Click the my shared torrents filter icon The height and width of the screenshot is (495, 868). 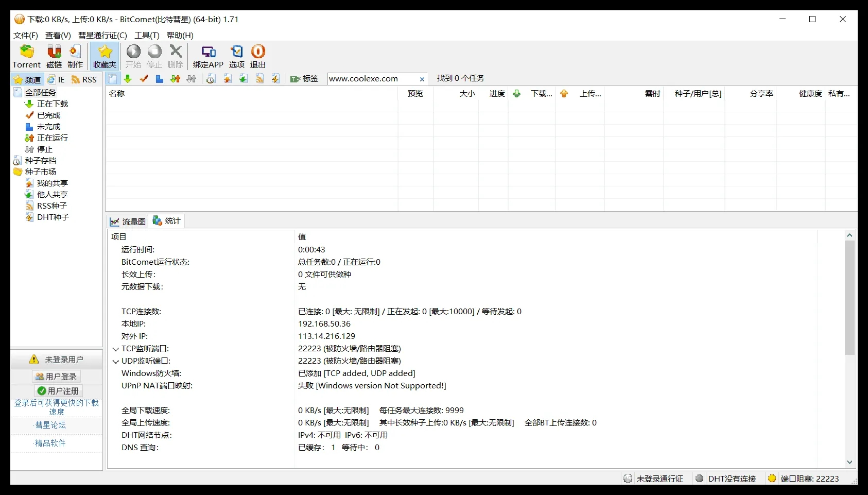pos(228,79)
